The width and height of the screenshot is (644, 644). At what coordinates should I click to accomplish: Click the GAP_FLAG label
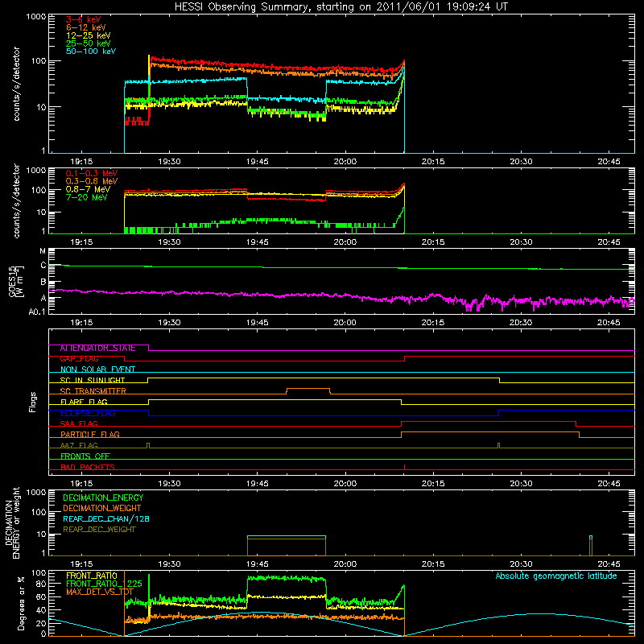(x=79, y=358)
